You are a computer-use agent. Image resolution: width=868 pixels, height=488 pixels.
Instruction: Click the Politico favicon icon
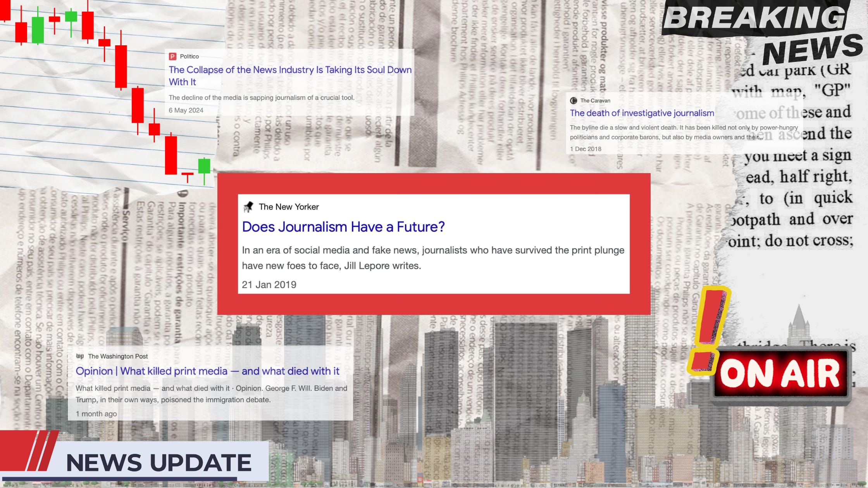click(172, 57)
